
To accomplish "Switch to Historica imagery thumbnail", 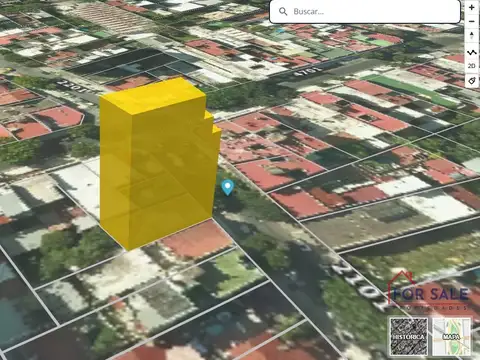I will [x=409, y=337].
